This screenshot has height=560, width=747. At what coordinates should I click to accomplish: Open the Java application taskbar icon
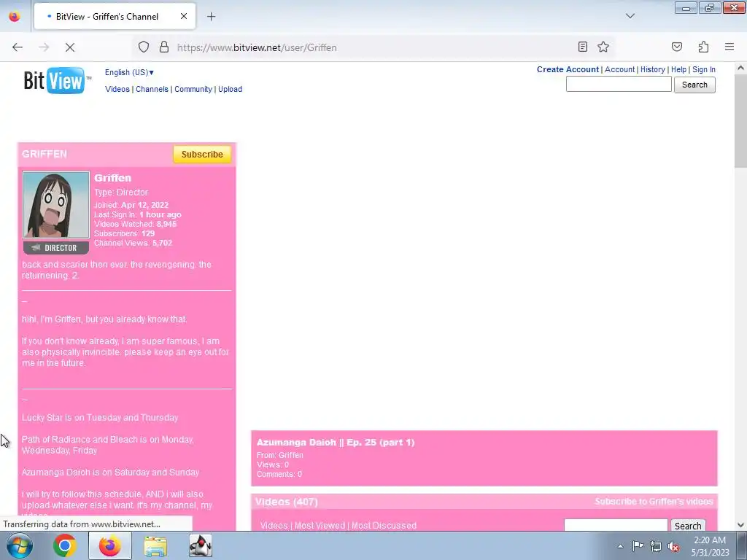click(200, 545)
